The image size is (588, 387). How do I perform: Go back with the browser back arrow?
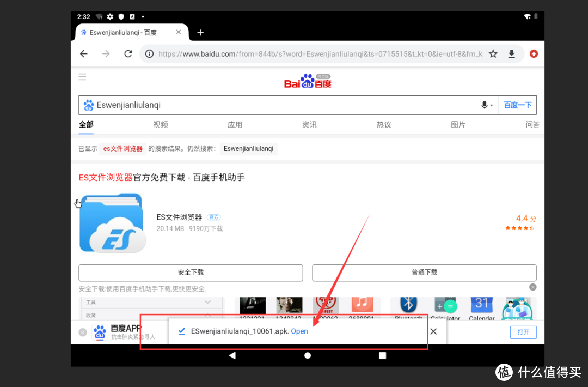[x=84, y=54]
